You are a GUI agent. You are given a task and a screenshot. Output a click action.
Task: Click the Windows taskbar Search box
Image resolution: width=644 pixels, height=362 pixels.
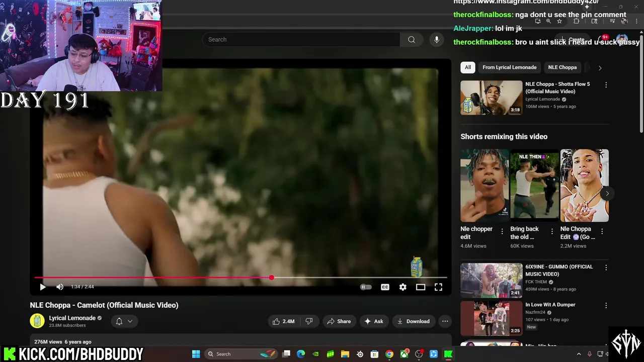(x=242, y=354)
